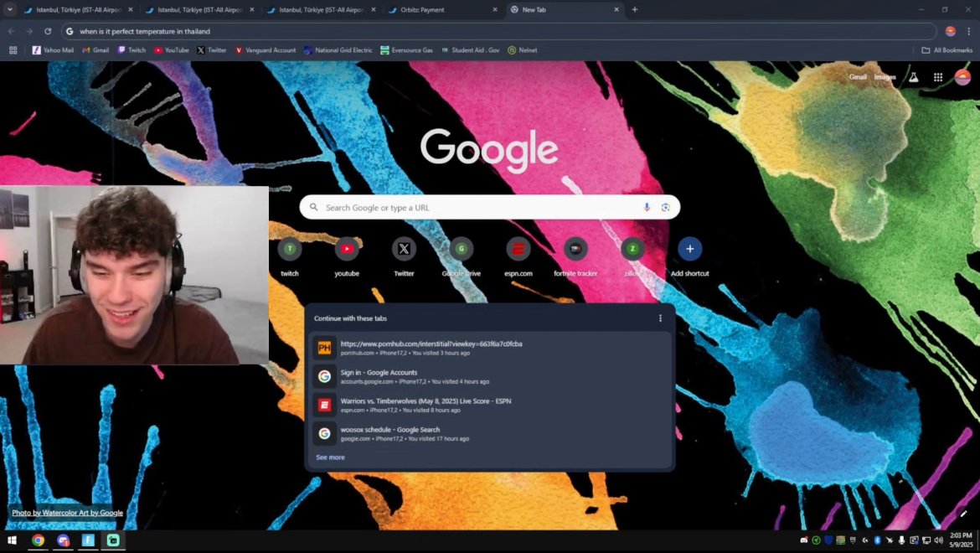Image resolution: width=980 pixels, height=553 pixels.
Task: Open the Student Aid . Gov bookmark
Action: click(x=471, y=50)
